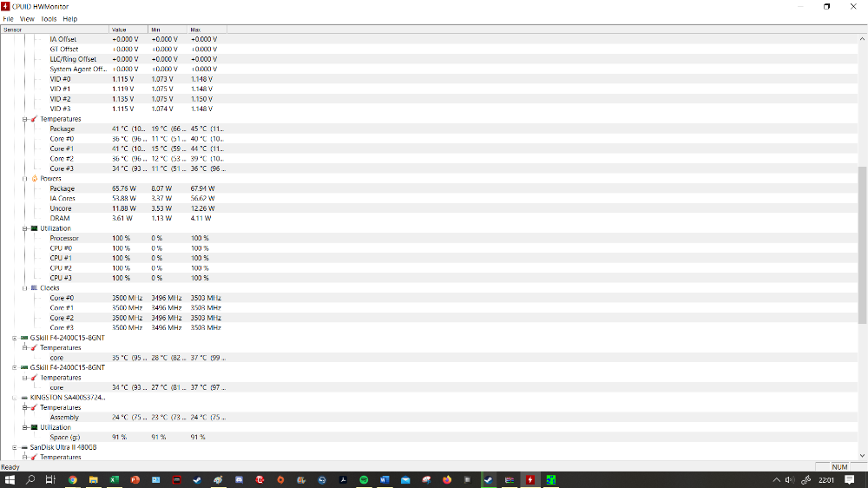Open the File menu

(x=9, y=19)
